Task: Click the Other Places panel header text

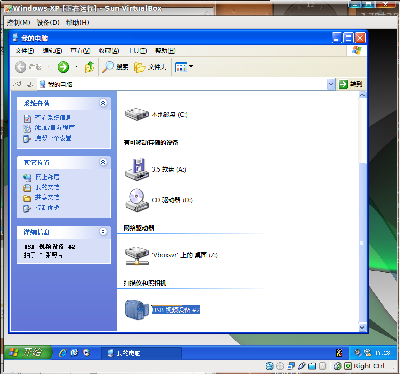Action: tap(36, 163)
